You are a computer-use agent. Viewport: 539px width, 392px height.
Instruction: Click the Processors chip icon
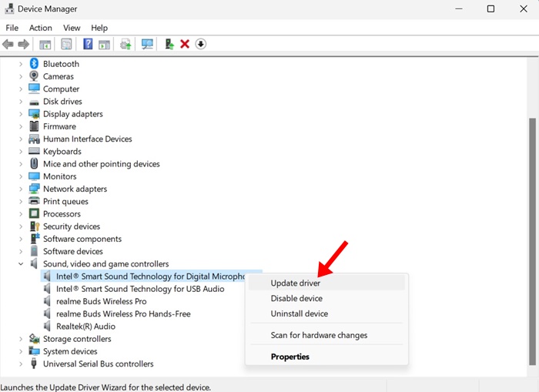click(x=34, y=213)
